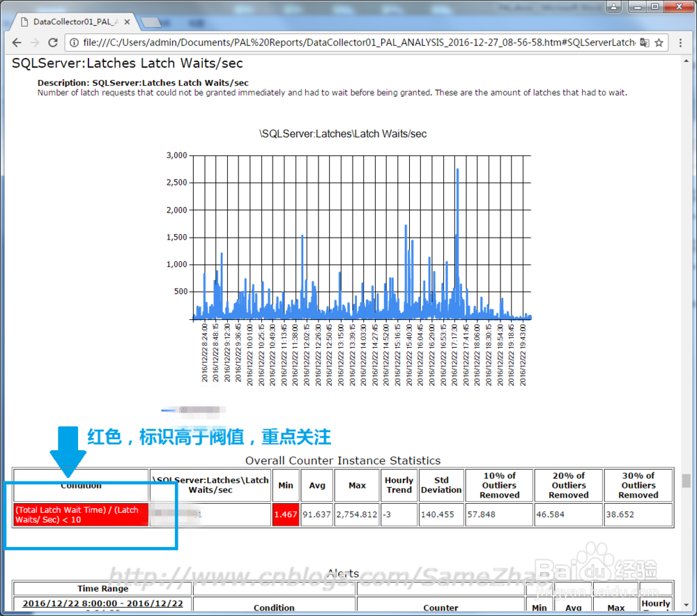Go back using the browser back arrow
This screenshot has height=616, width=697.
17,43
